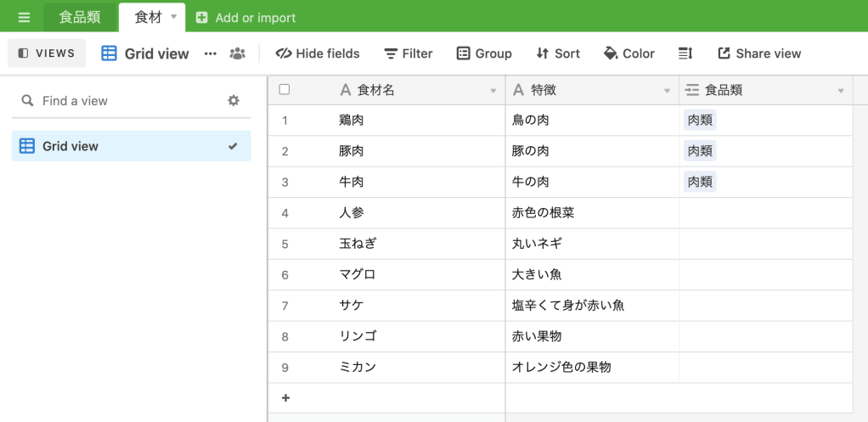Switch to the 食品類 table tab
Viewport: 868px width, 422px height.
pyautogui.click(x=80, y=17)
